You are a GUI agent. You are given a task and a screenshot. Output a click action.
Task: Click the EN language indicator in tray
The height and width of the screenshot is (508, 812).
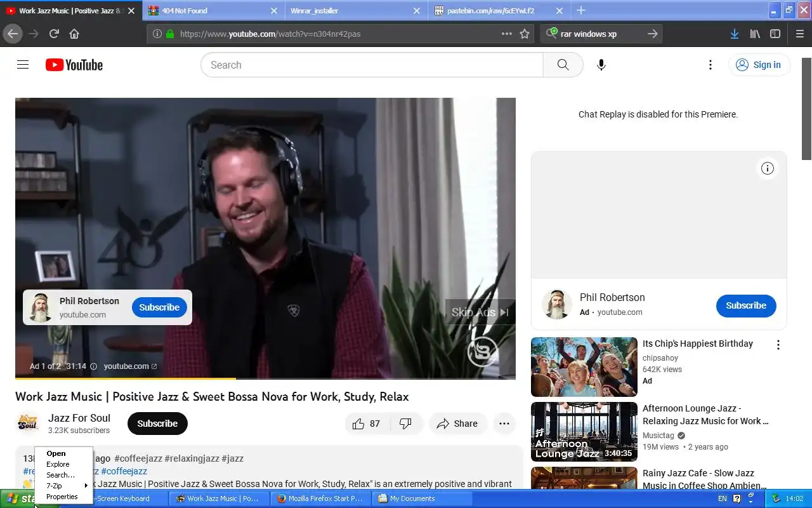click(723, 498)
